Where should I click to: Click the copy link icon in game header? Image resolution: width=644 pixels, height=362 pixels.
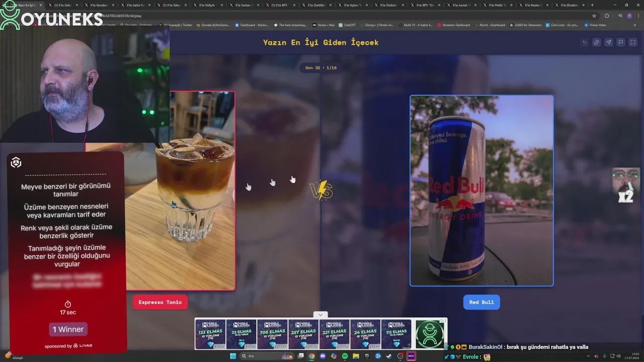[597, 42]
